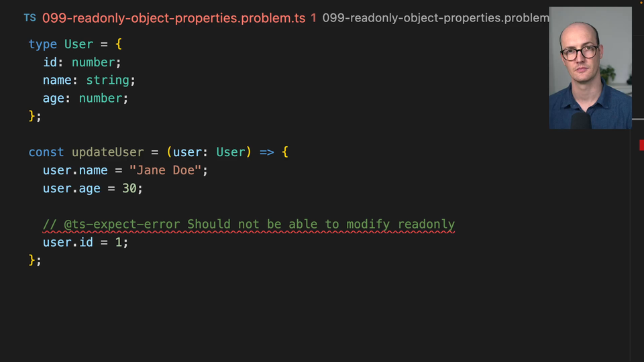Viewport: 644px width, 362px height.
Task: Click the squiggly-underlined @ts-expect-error comment
Action: point(248,224)
